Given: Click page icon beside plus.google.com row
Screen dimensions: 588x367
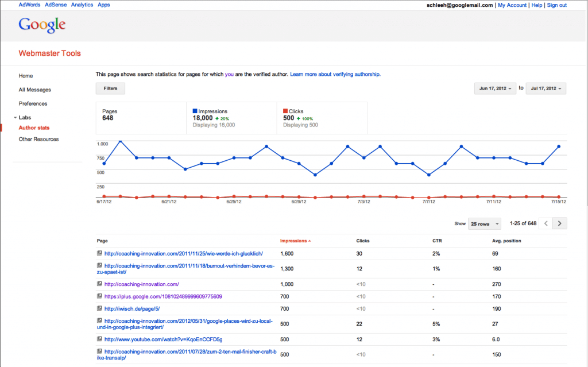Looking at the screenshot, I should click(x=99, y=296).
